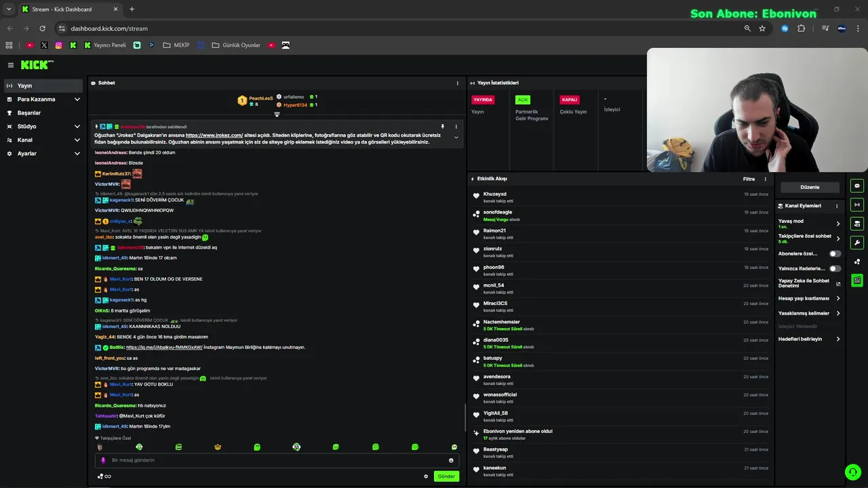Pick the streamer face emote in quick row
The width and height of the screenshot is (868, 488).
click(100, 447)
